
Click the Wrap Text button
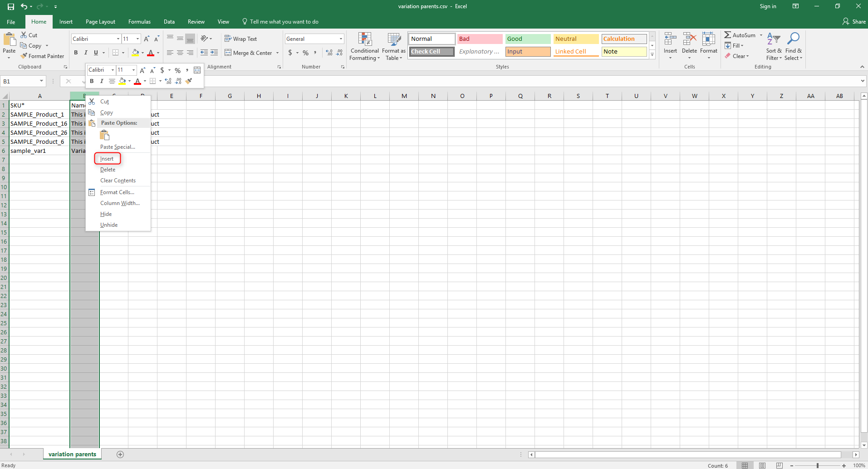coord(240,39)
